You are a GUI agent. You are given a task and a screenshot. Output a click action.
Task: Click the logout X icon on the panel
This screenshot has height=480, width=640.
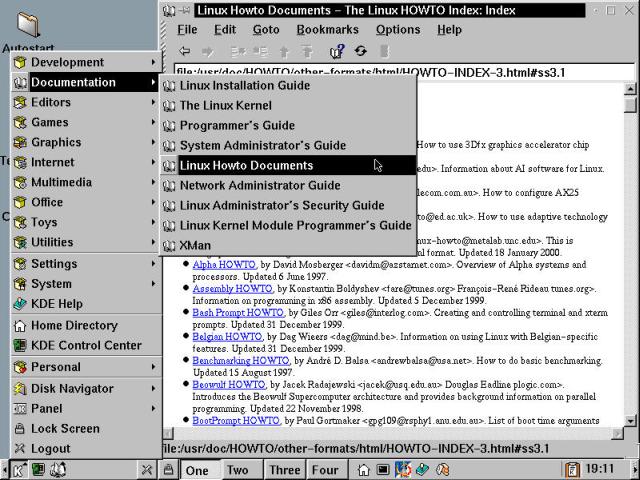pos(146,469)
